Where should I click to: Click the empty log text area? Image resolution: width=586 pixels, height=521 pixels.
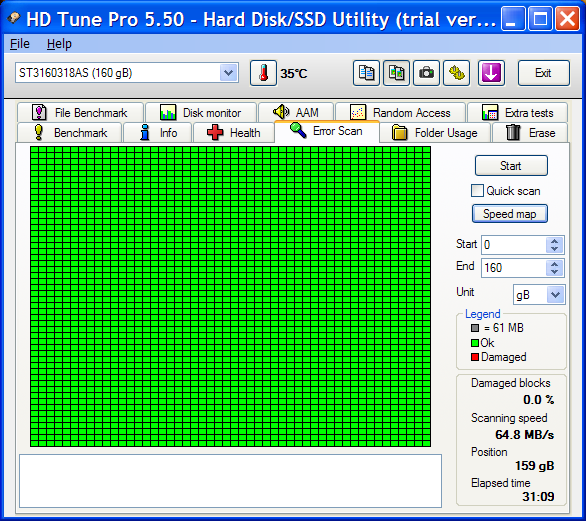(230, 481)
